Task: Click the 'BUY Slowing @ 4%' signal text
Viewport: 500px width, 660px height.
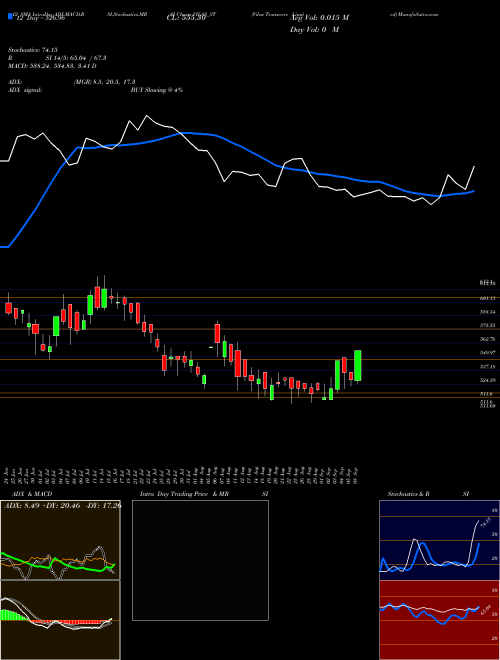Action: click(157, 90)
